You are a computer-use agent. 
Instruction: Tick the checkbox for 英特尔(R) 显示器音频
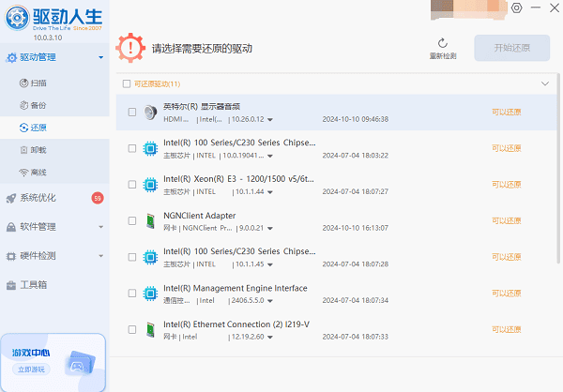(x=132, y=113)
